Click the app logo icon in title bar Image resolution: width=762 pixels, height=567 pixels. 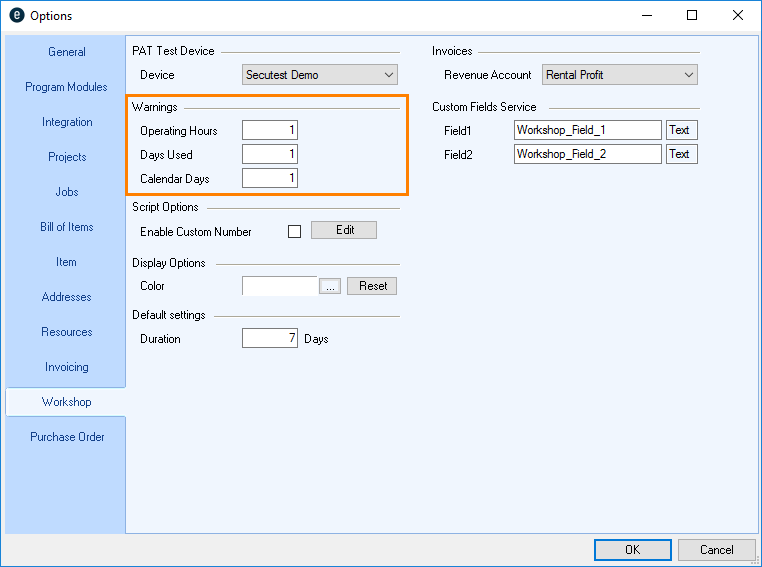pyautogui.click(x=16, y=15)
